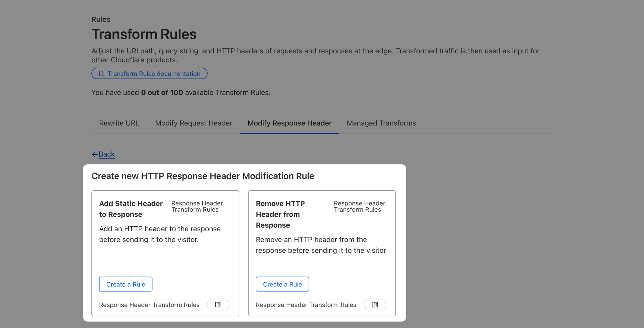Screen dimensions: 644x328
Task: Go Back to previous page
Action: 103,154
